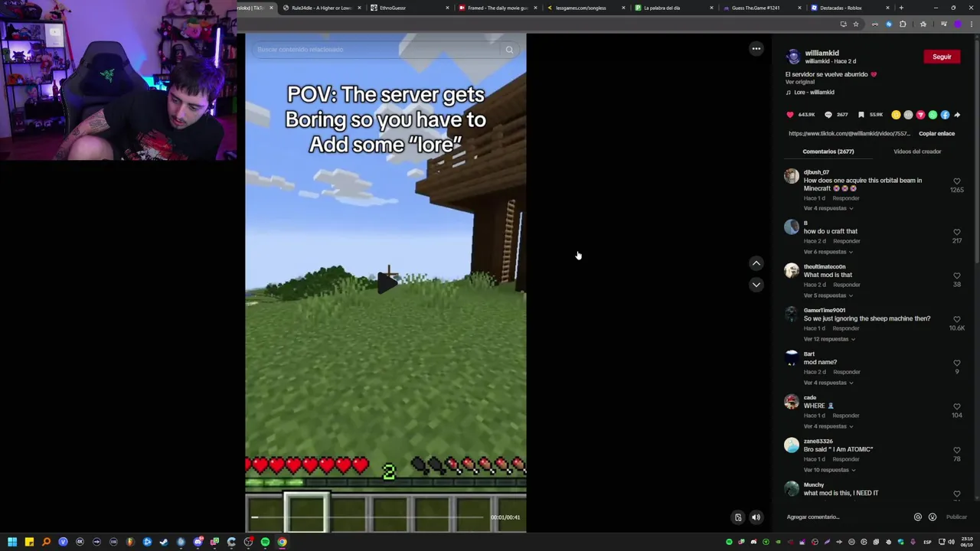
Task: Click the mini-player icon beside volume
Action: (738, 517)
